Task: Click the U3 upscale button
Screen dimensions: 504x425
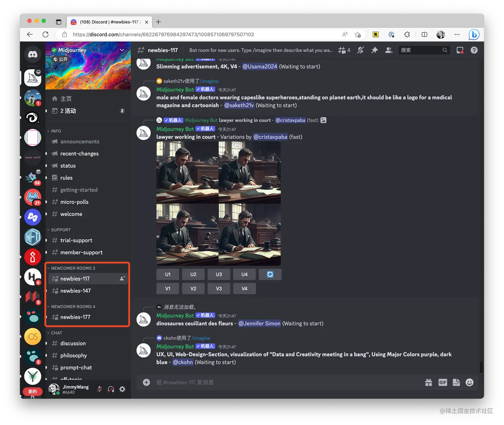Action: tap(219, 274)
